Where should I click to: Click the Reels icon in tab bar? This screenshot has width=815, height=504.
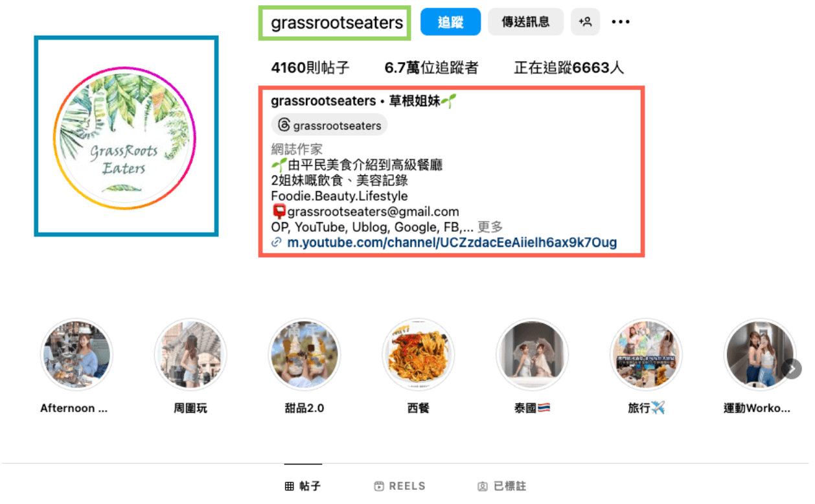click(x=379, y=486)
